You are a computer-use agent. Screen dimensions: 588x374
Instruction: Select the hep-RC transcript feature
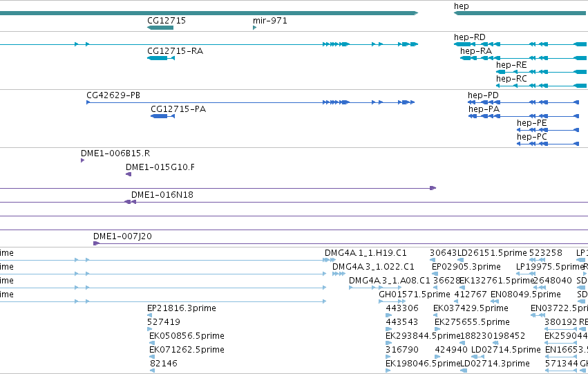click(x=542, y=86)
